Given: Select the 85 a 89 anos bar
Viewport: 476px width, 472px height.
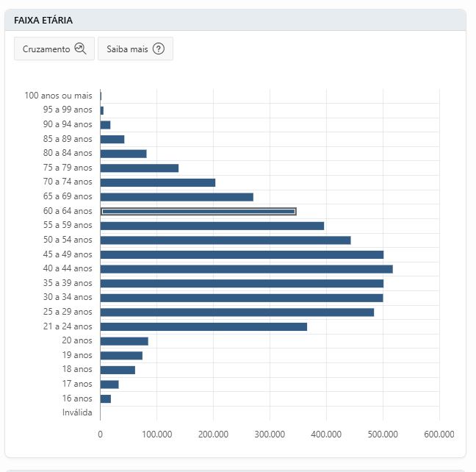Looking at the screenshot, I should [x=112, y=139].
